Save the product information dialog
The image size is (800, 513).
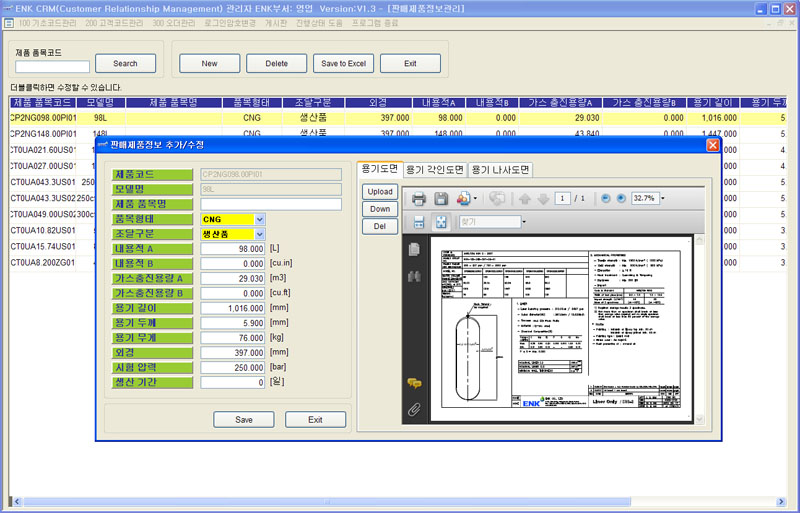[244, 420]
